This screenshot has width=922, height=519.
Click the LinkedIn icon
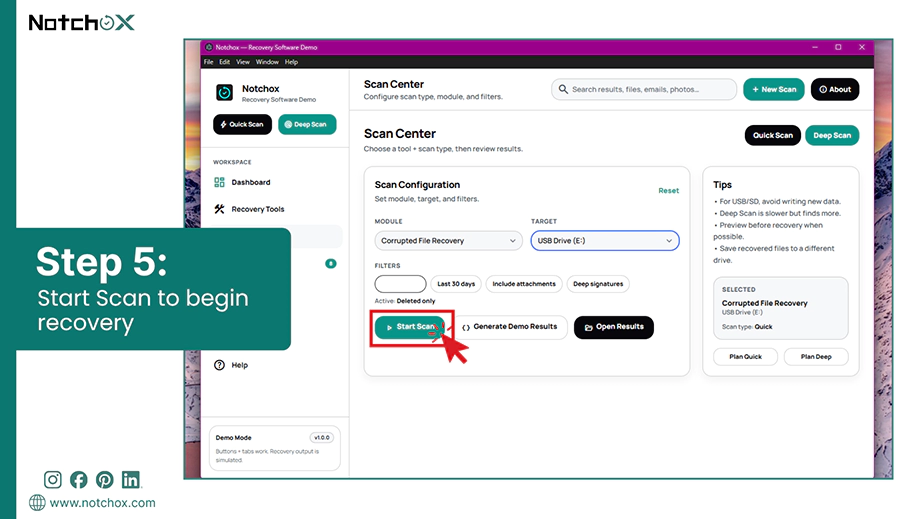click(131, 480)
